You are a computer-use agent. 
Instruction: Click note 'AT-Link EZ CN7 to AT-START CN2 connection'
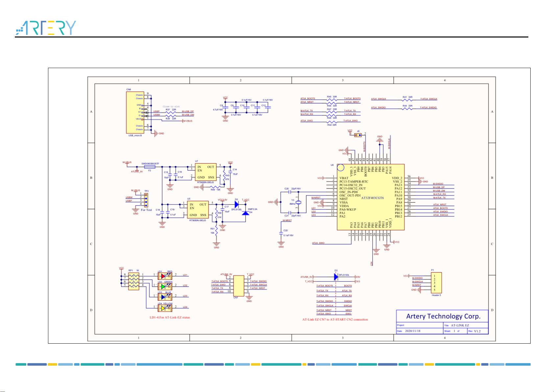pos(335,319)
